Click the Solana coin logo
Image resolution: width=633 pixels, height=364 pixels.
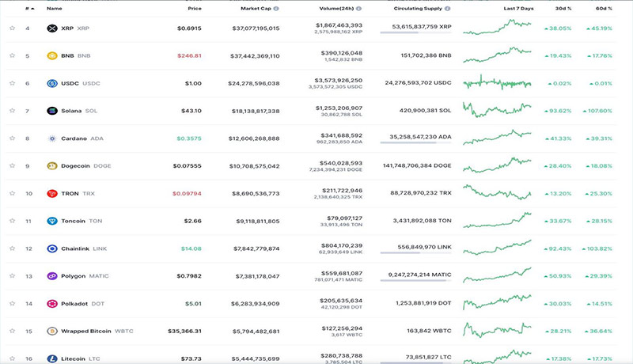(52, 111)
